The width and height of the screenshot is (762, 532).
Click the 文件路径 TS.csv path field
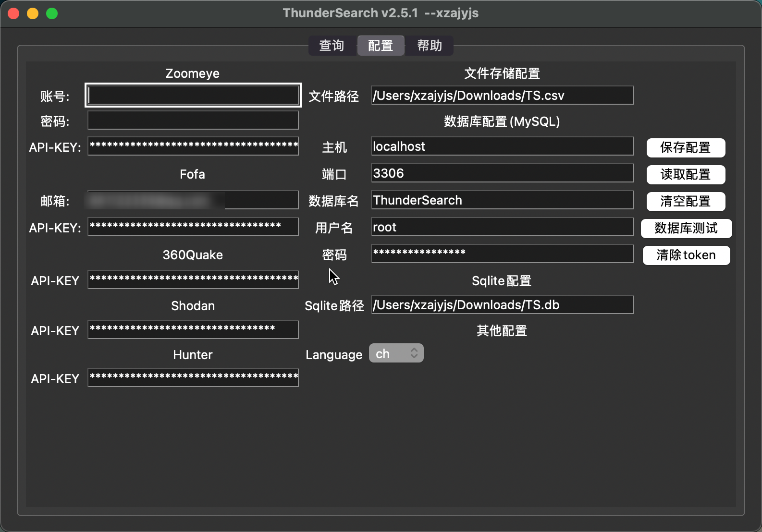click(x=503, y=95)
